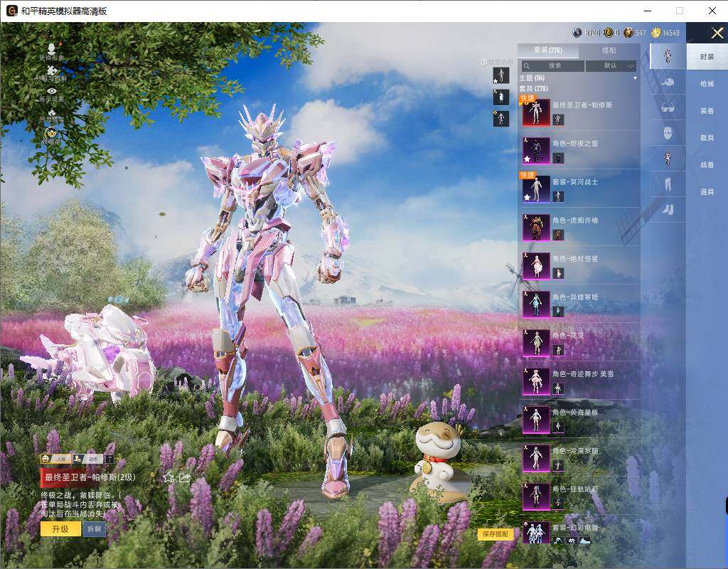Click the outfit title 最终圣卫者-帕修斯(2级)
Viewport: 728px width, 569px height.
point(90,477)
